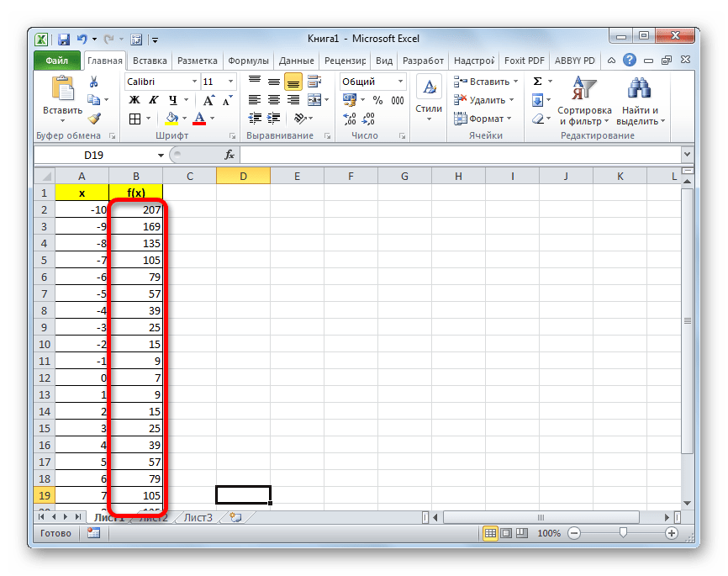
Task: Open the Name Box dropdown arrow
Action: click(161, 156)
